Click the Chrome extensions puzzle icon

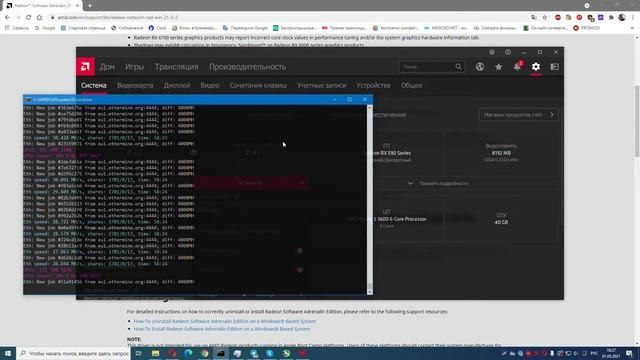pyautogui.click(x=611, y=18)
